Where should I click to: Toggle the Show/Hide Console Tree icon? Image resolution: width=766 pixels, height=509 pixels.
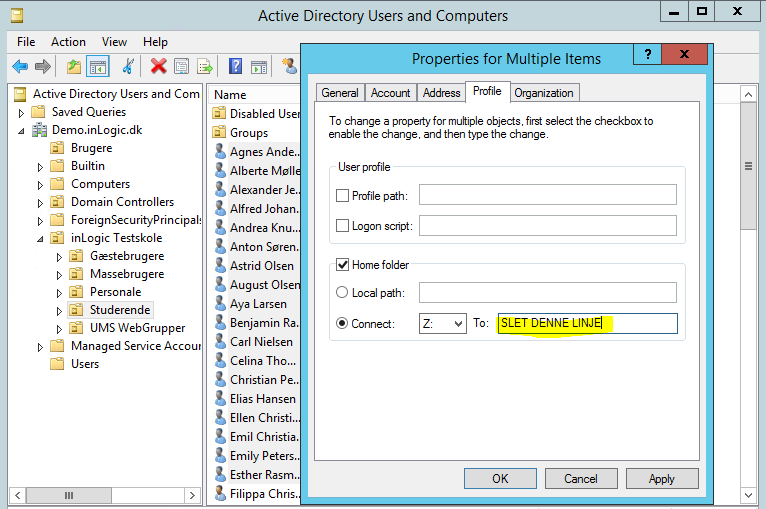tap(98, 67)
